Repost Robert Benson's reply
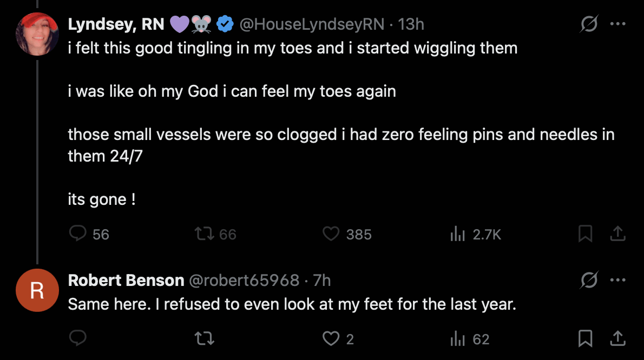Screen dimensions: 644x360 click(x=203, y=339)
